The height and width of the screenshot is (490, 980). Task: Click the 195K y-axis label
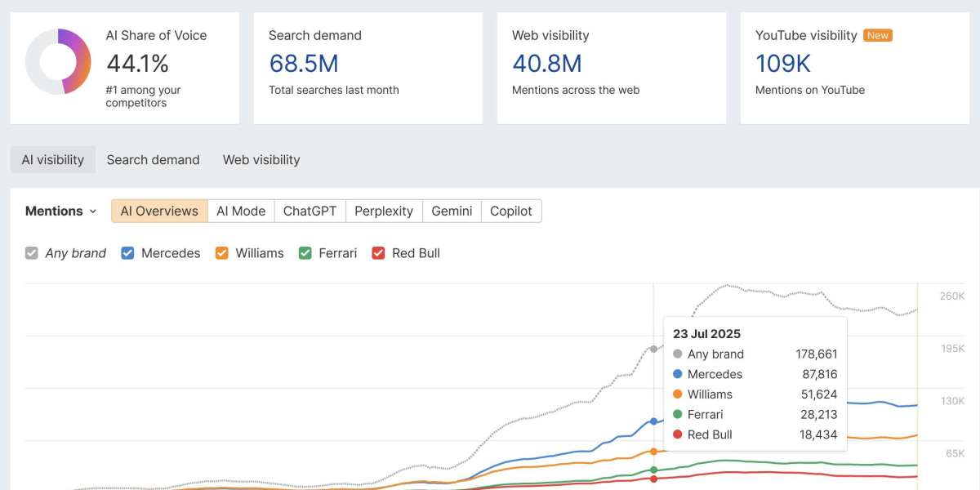[952, 349]
